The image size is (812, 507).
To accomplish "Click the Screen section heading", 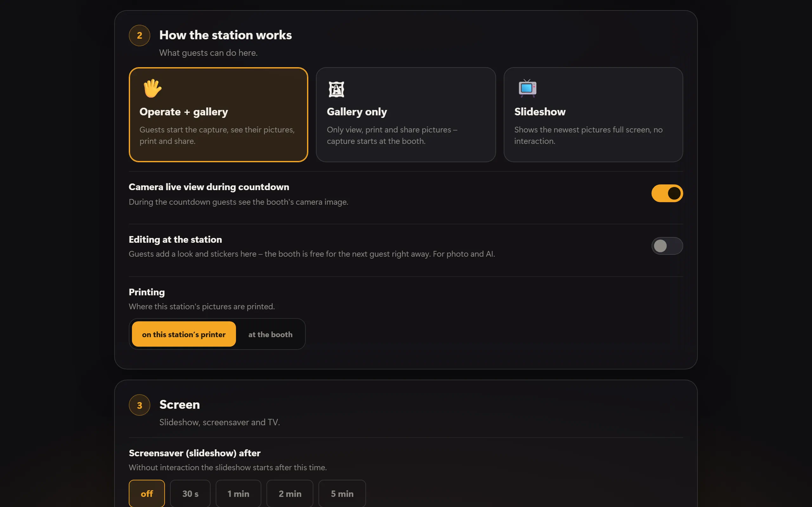I will pos(180,405).
